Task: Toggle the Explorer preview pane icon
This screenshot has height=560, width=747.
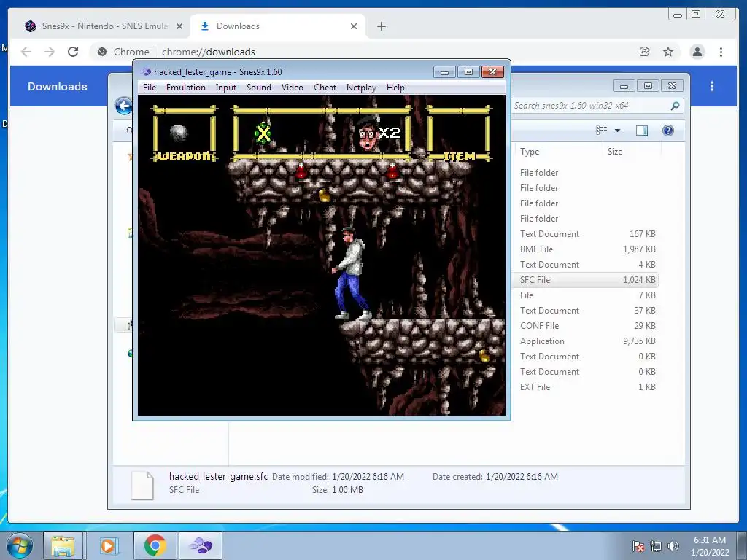Action: point(642,131)
